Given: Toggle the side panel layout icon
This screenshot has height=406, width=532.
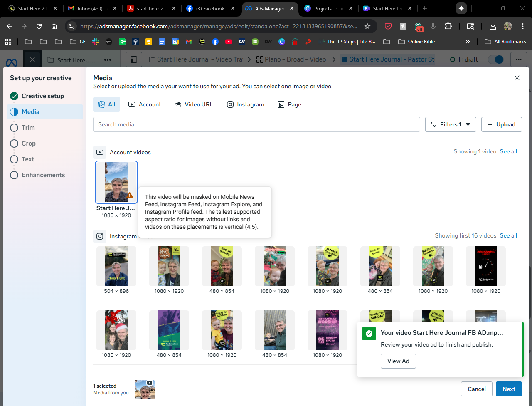Looking at the screenshot, I should (134, 59).
